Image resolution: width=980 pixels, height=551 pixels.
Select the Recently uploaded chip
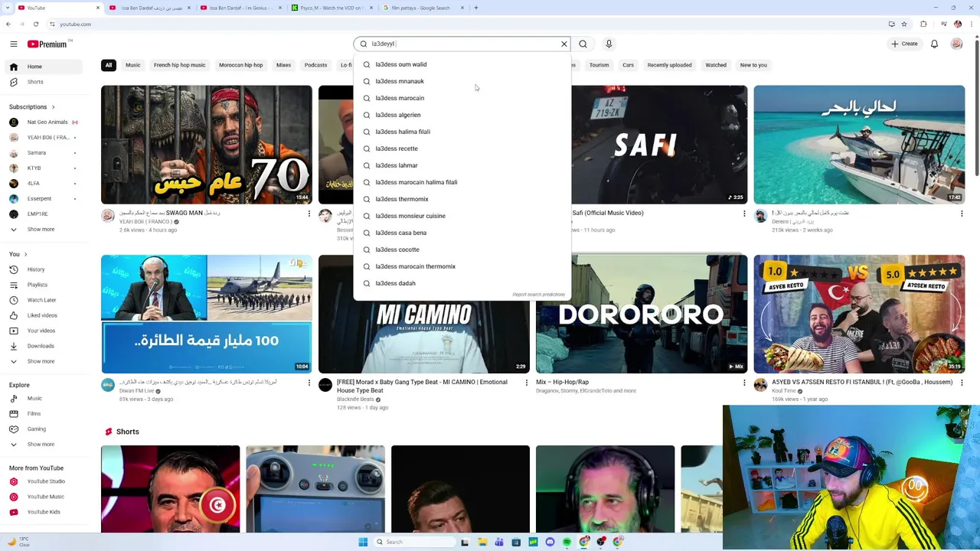coord(669,65)
